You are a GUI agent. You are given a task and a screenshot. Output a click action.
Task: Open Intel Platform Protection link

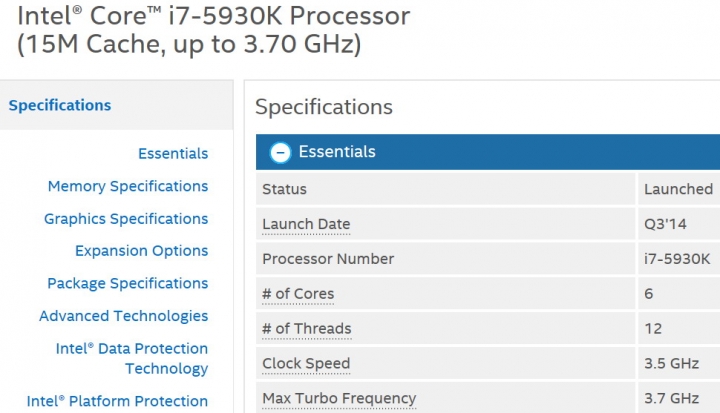tap(117, 401)
